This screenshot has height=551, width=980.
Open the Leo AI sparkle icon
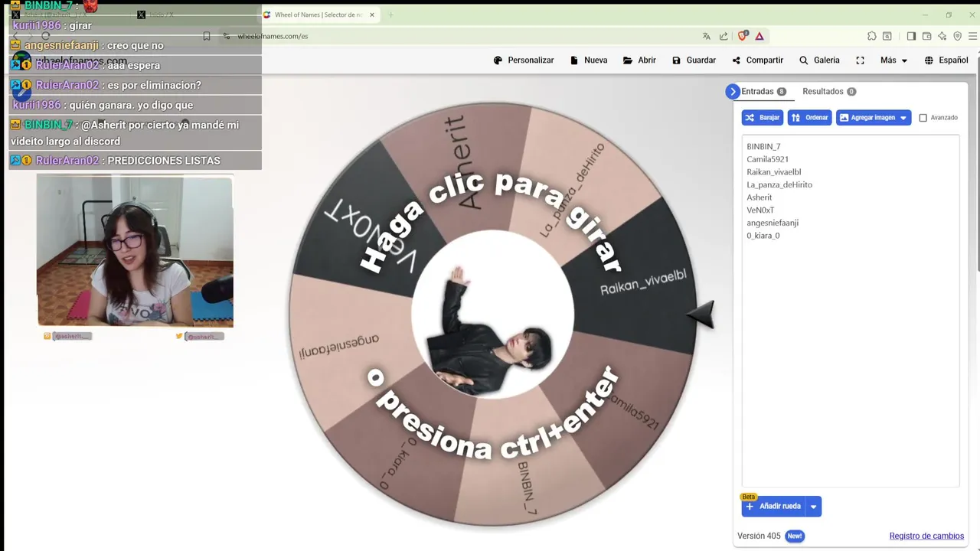pyautogui.click(x=942, y=36)
